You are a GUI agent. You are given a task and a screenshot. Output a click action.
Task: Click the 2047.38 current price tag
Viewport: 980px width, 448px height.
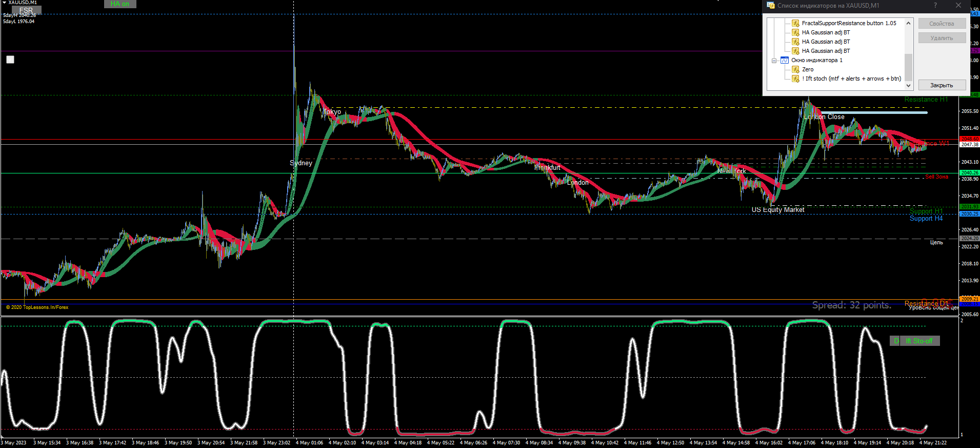click(969, 145)
